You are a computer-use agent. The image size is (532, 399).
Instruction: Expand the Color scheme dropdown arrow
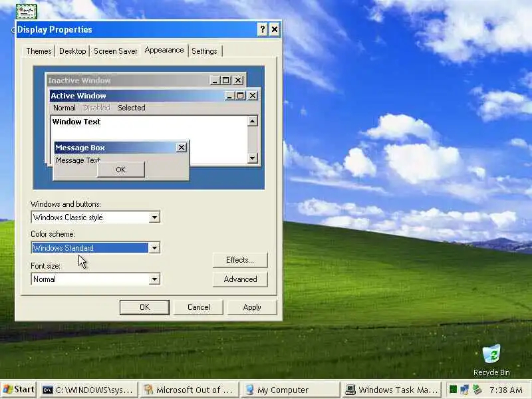[x=154, y=247]
